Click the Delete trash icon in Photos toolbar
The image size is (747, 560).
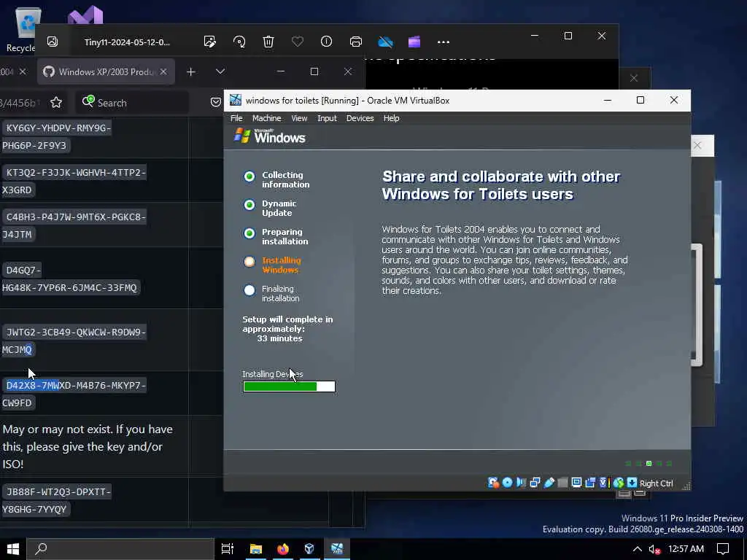pyautogui.click(x=268, y=42)
